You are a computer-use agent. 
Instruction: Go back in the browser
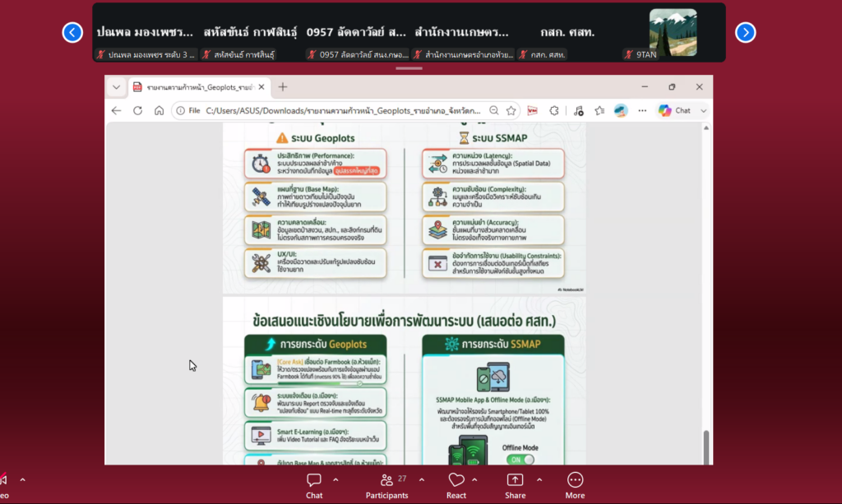116,110
